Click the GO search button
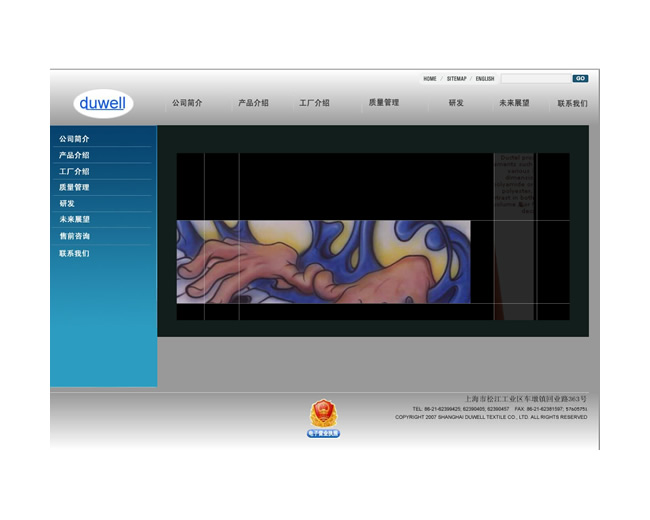 580,78
